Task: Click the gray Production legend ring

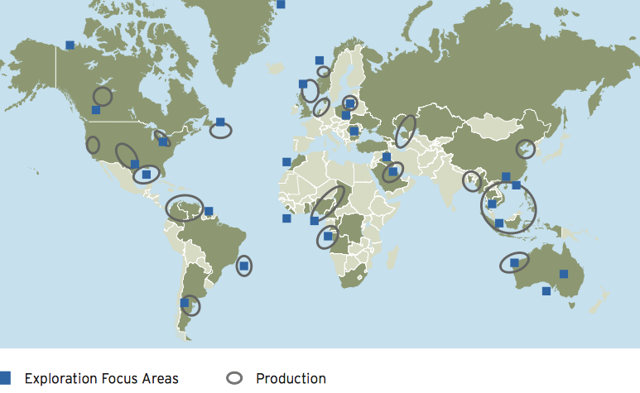Action: [234, 378]
